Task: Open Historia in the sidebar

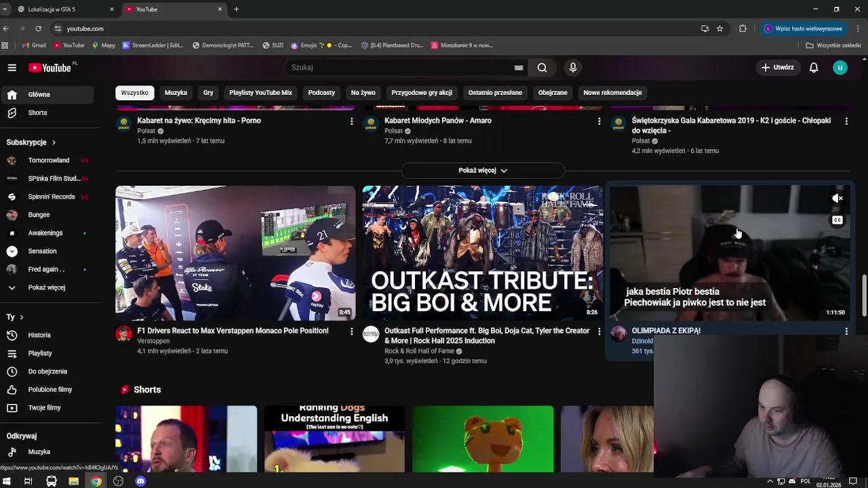Action: click(x=47, y=335)
